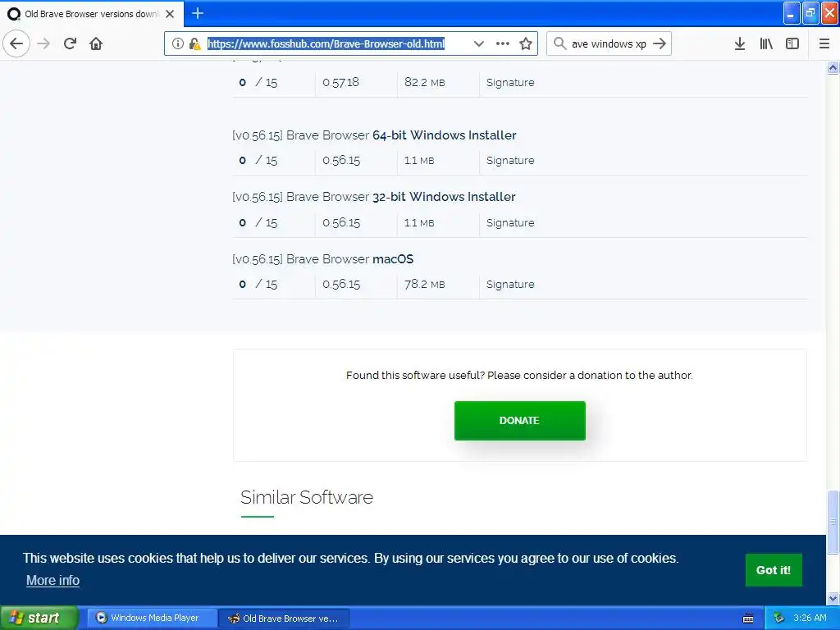The width and height of the screenshot is (840, 630).
Task: Select the Old Brave Browser versions tab
Action: click(92, 14)
